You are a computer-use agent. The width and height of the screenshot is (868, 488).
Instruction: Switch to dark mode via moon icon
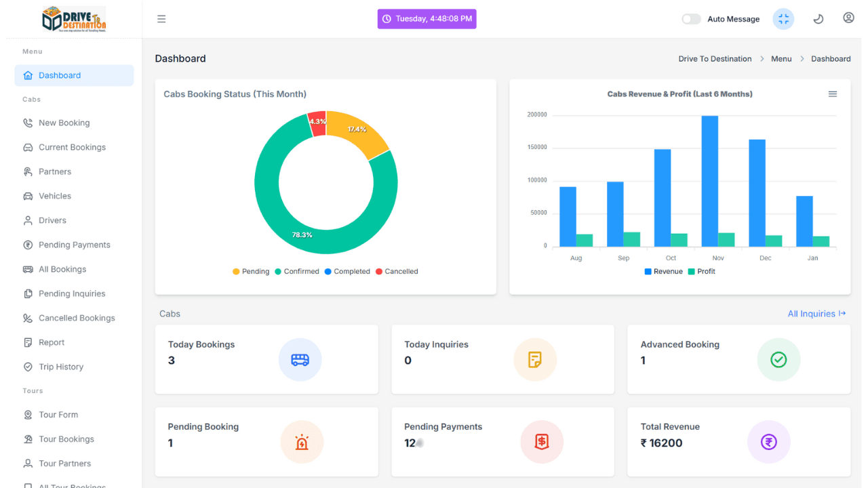pyautogui.click(x=818, y=19)
